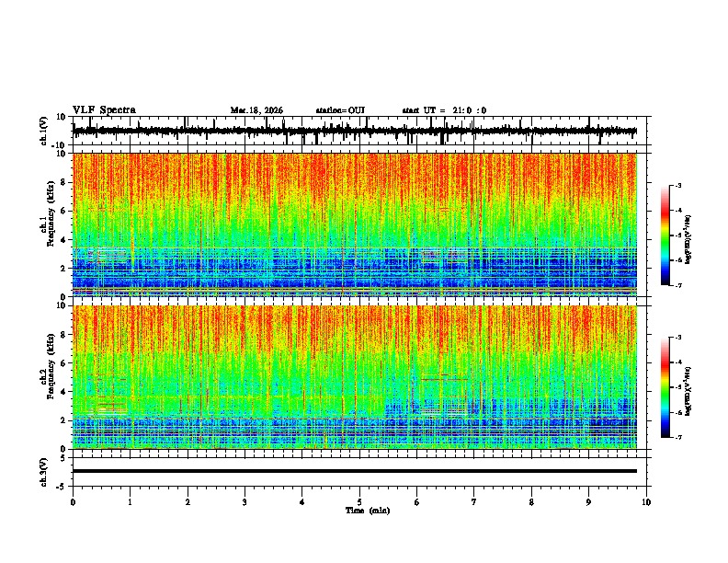This screenshot has height=563, width=728.
Task: Select the date text "Mar.18, 2026"
Action: 256,110
